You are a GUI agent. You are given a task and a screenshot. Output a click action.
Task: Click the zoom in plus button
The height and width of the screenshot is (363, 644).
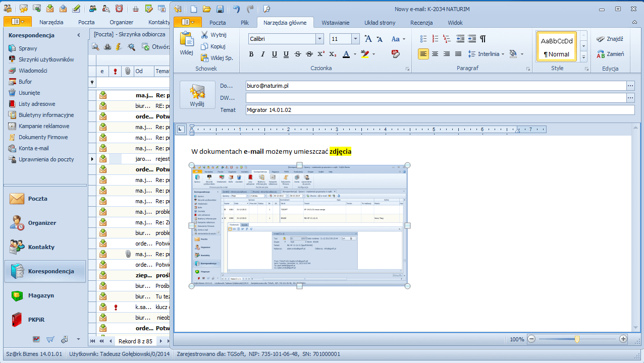coord(623,339)
